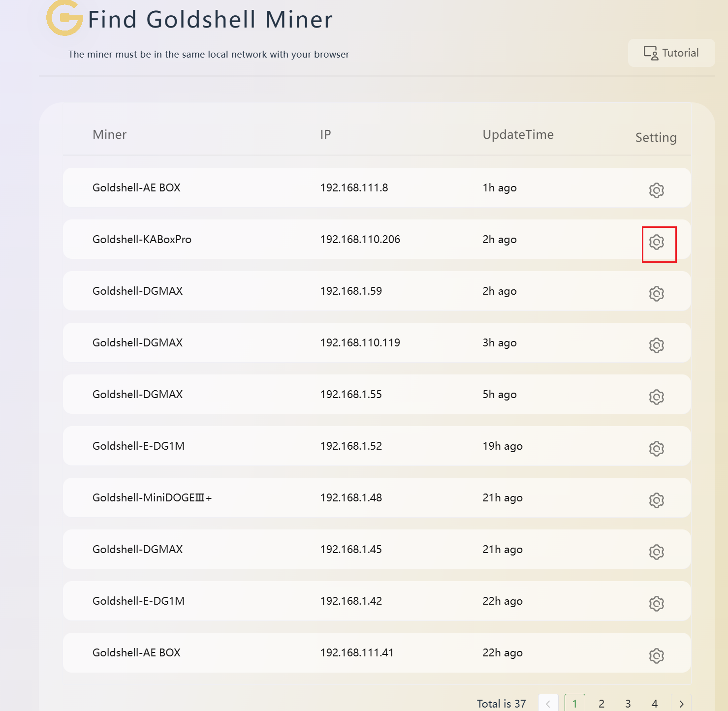Screen dimensions: 728x711
Task: Select page 1 in pagination
Action: pyautogui.click(x=575, y=703)
